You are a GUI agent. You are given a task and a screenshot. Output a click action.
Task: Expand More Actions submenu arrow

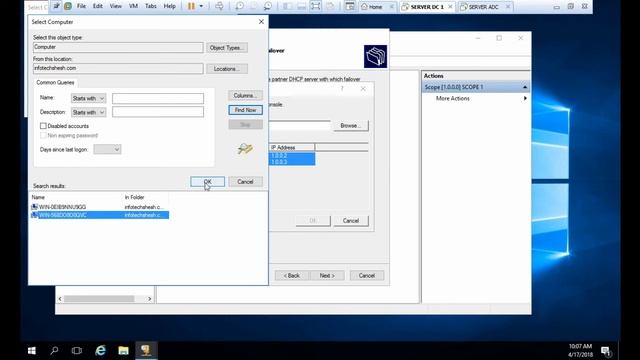525,98
